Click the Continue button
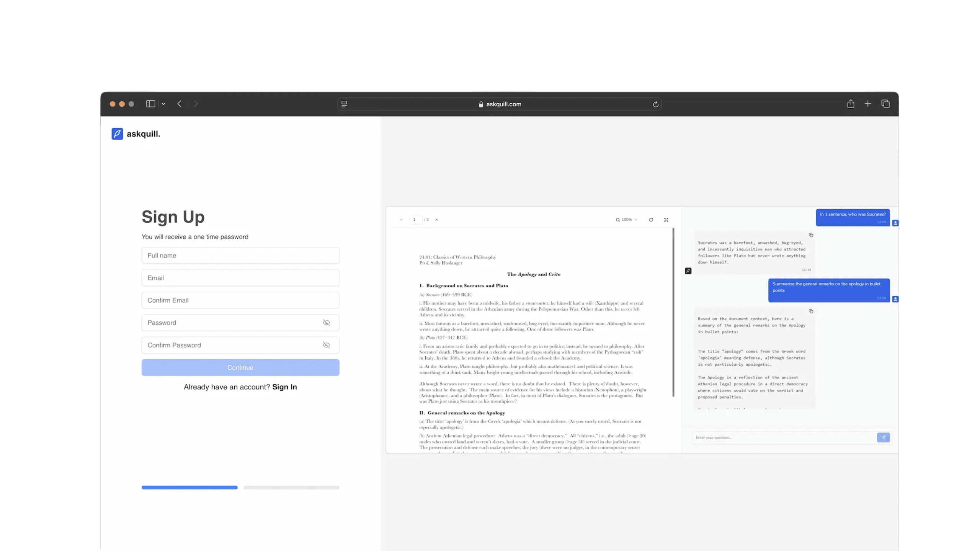 click(x=240, y=367)
